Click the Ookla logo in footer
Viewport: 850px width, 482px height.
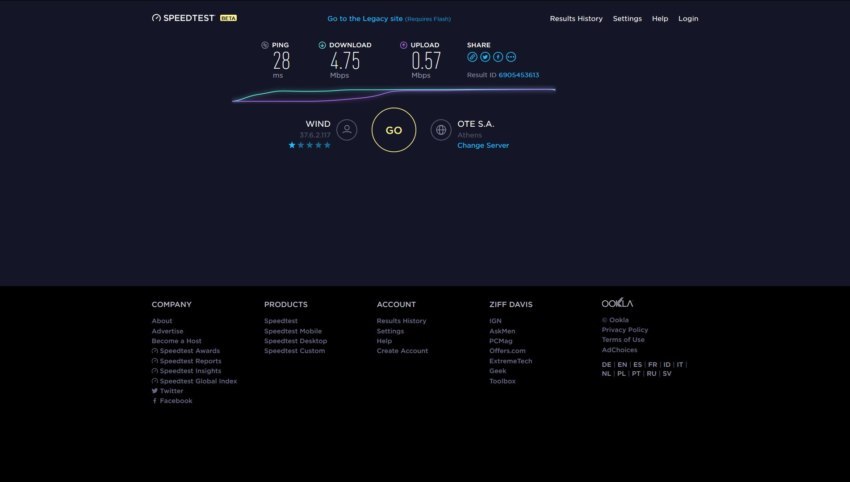617,303
